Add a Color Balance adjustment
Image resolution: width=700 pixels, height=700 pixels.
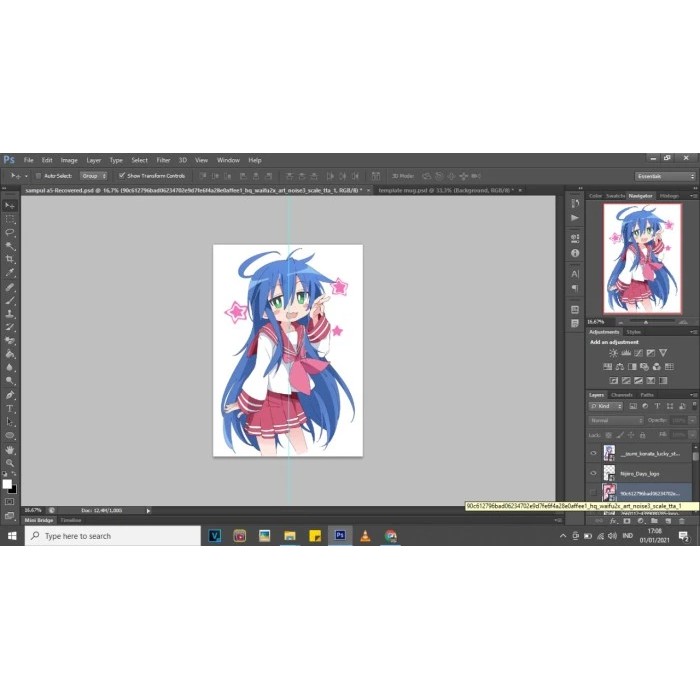620,367
